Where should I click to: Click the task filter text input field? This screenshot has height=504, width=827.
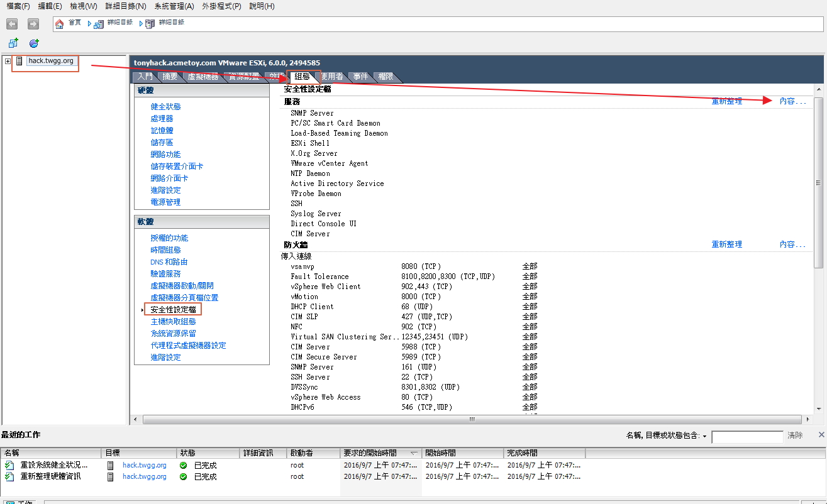(x=747, y=436)
